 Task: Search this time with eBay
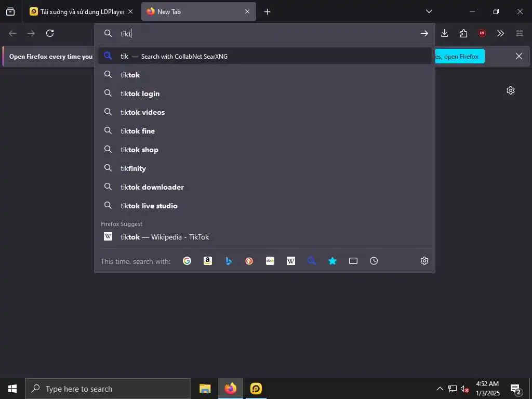click(270, 261)
